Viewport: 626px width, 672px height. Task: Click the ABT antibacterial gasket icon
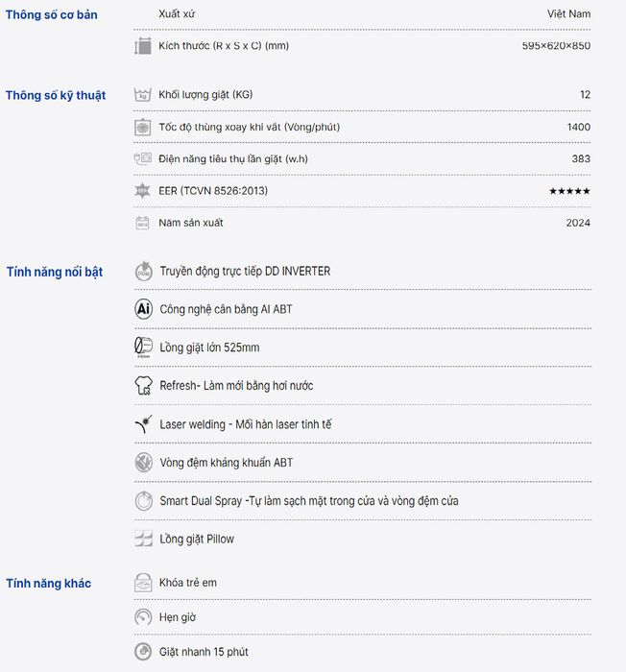coord(144,463)
